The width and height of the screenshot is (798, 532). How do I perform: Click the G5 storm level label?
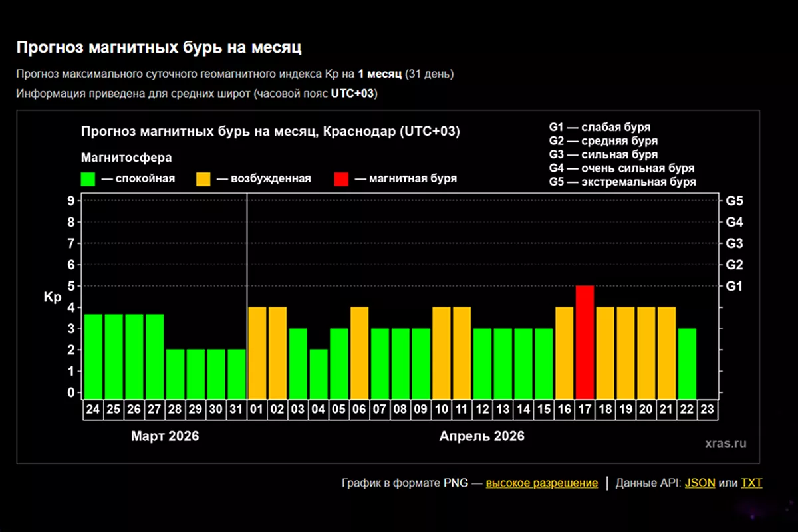(x=734, y=201)
